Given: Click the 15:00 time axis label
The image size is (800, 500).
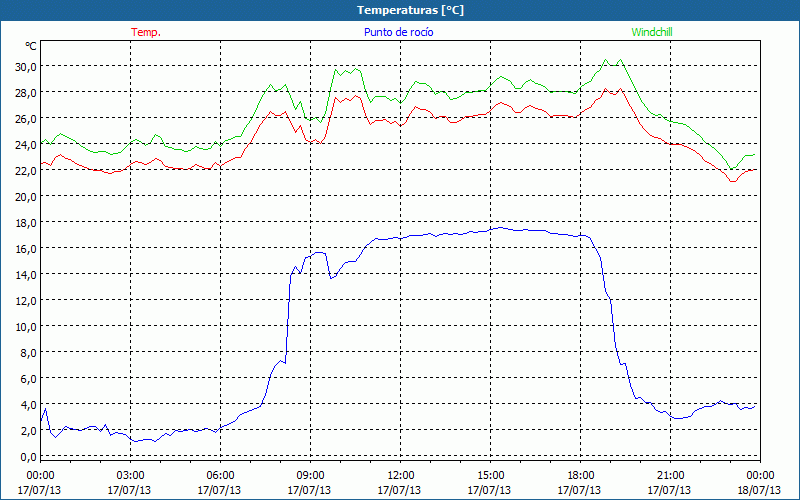Looking at the screenshot, I should pyautogui.click(x=490, y=476).
